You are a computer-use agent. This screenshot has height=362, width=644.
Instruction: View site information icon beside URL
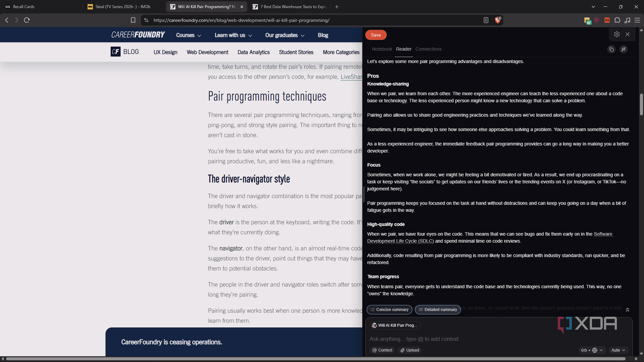pos(146,20)
